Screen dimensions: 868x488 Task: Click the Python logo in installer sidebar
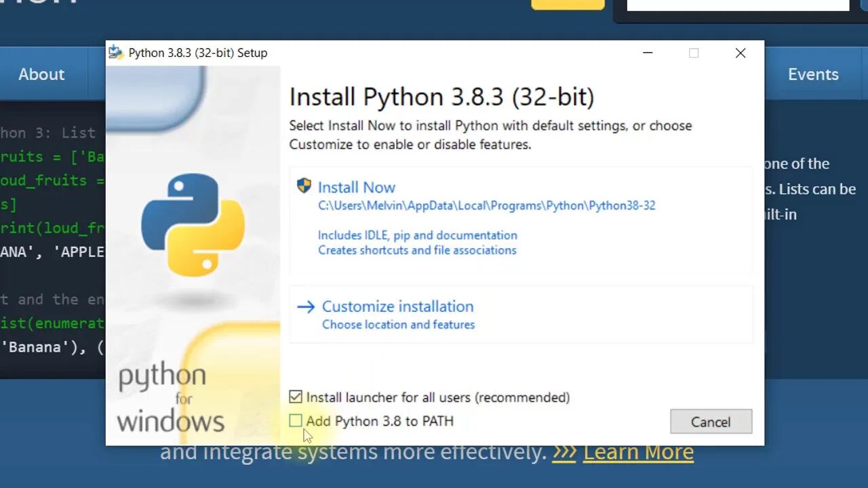(193, 225)
